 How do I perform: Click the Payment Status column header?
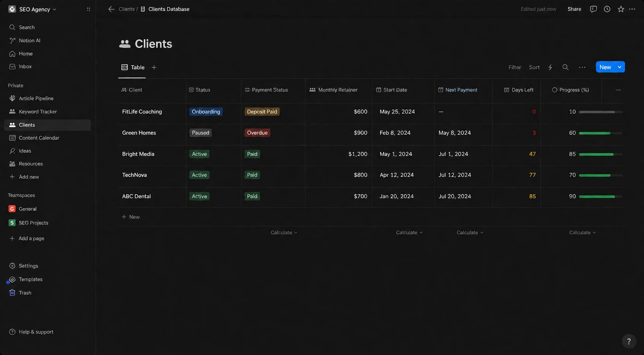tap(273, 90)
